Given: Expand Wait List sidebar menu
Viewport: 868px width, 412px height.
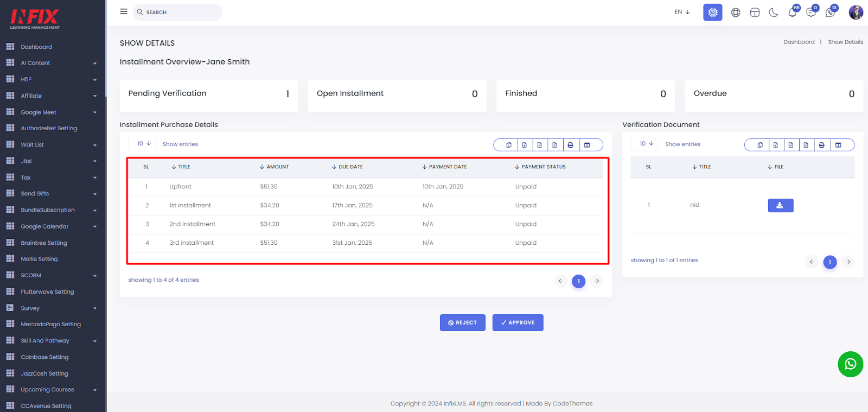Looking at the screenshot, I should [52, 145].
